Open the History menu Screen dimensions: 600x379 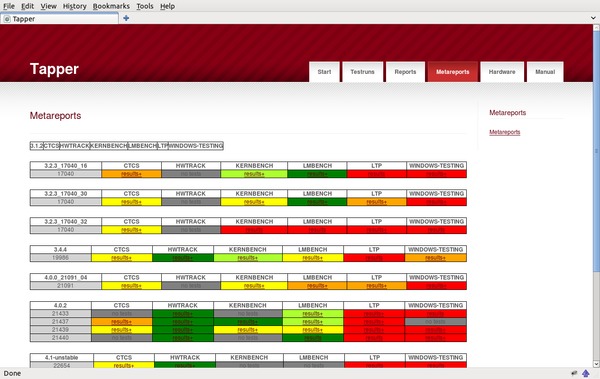click(x=74, y=6)
